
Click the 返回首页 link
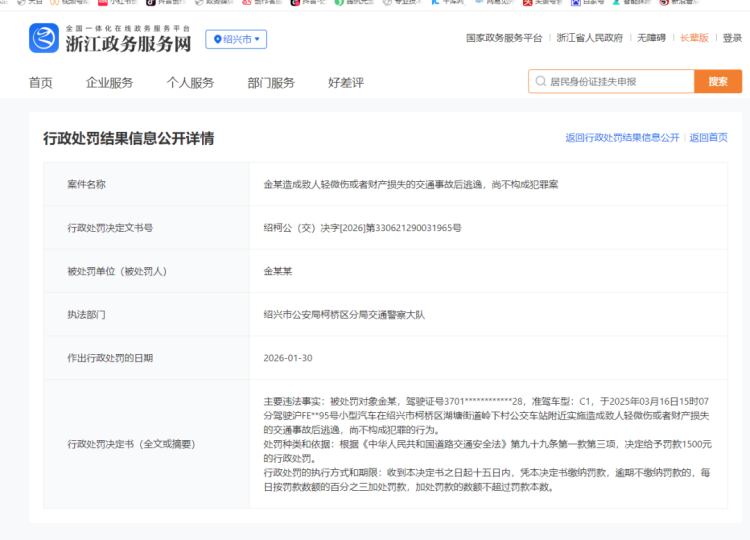click(x=708, y=138)
